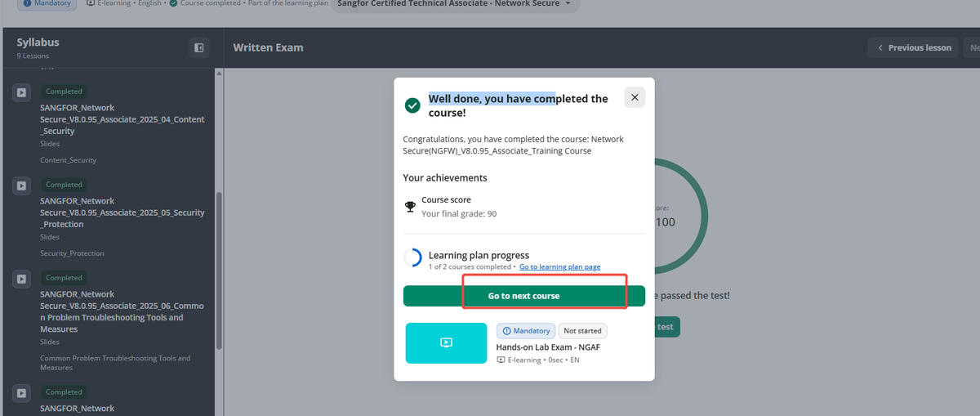
Task: Open the Hands-on Lab Exam - NGAF thumbnail
Action: 446,343
